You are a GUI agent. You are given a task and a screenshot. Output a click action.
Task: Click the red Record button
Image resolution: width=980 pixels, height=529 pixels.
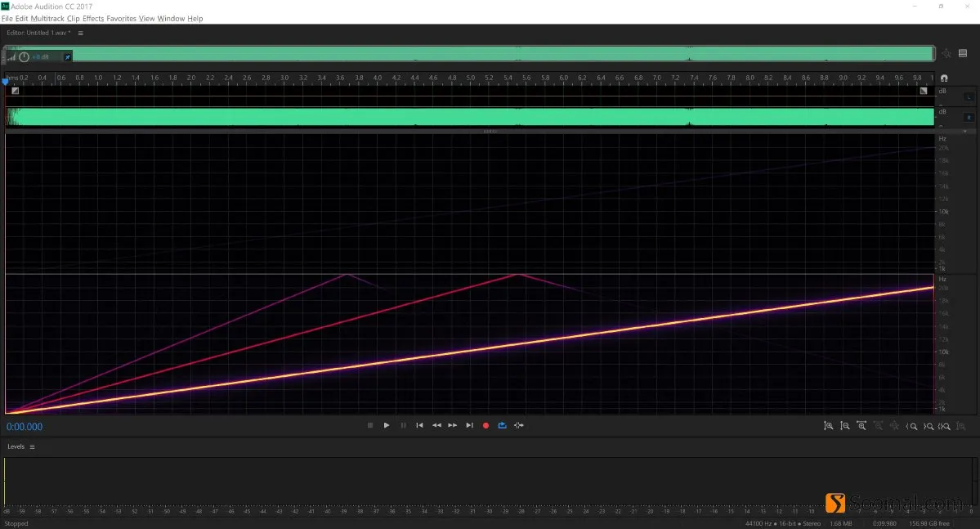pyautogui.click(x=486, y=425)
